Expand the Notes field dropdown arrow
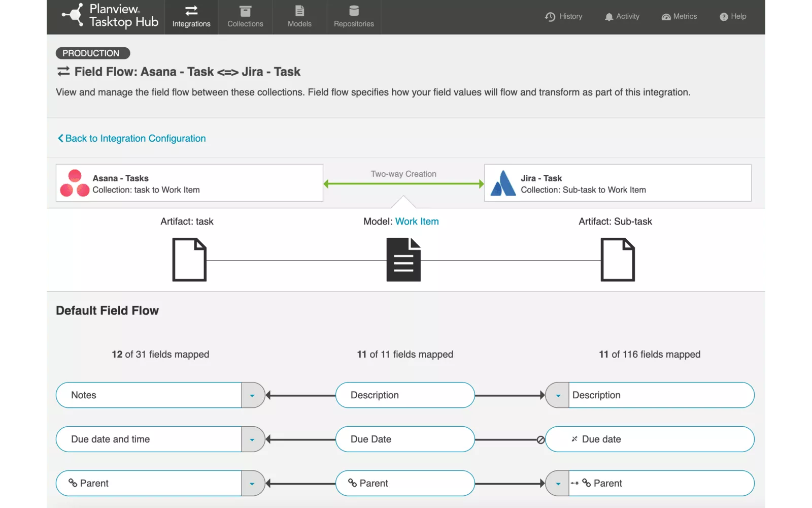 point(252,396)
